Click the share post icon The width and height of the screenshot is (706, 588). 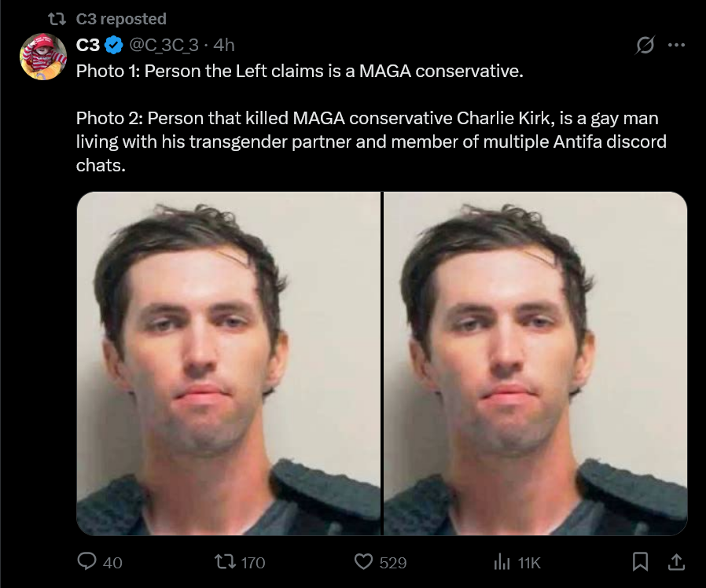tap(675, 561)
